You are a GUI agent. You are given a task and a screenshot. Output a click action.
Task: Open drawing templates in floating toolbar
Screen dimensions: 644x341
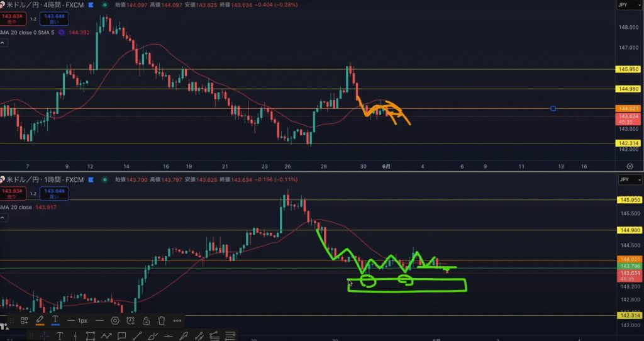(25, 321)
